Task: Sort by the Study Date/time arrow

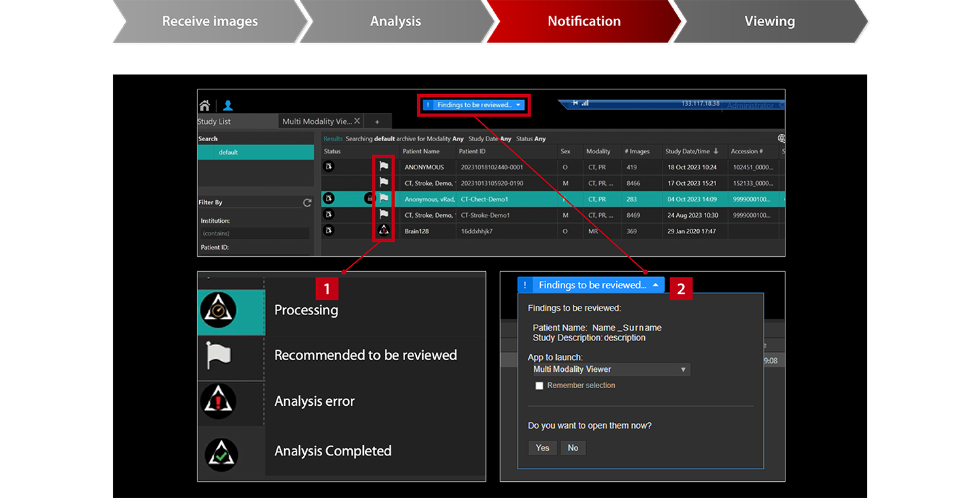Action: (716, 151)
